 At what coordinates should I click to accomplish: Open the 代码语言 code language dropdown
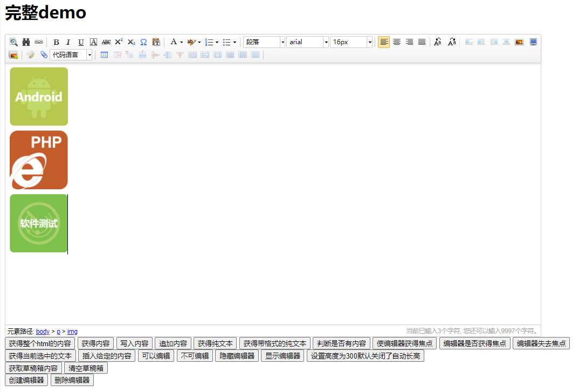coord(71,55)
